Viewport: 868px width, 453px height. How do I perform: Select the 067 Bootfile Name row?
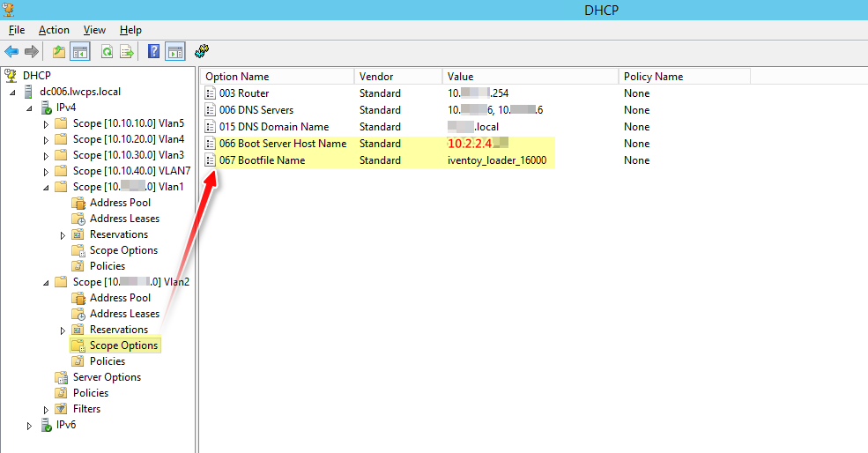pyautogui.click(x=262, y=160)
